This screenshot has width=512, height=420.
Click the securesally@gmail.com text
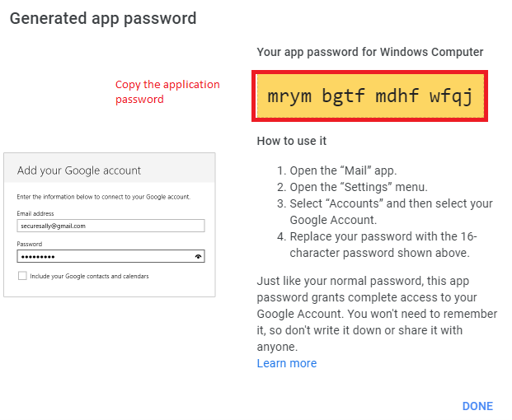pos(54,226)
